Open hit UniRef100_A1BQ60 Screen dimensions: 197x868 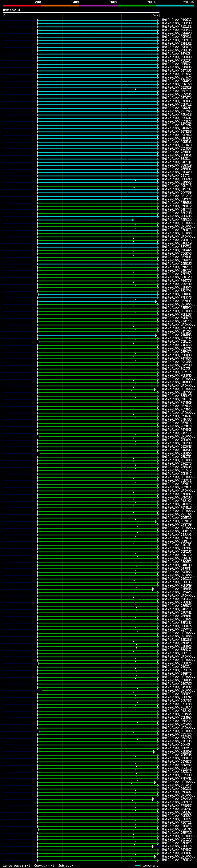pos(176,454)
